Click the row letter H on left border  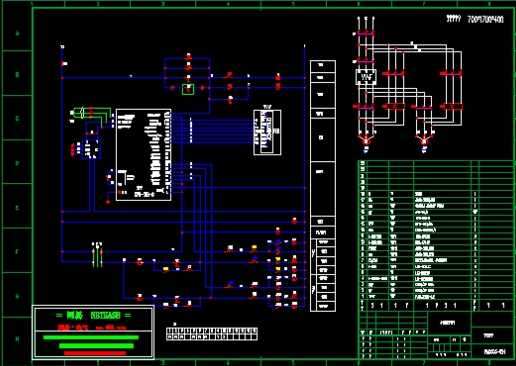17,339
